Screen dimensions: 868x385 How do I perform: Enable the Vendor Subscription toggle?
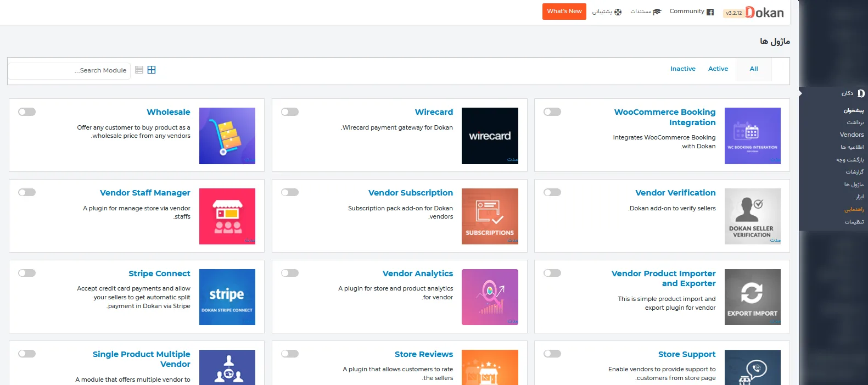pos(290,192)
